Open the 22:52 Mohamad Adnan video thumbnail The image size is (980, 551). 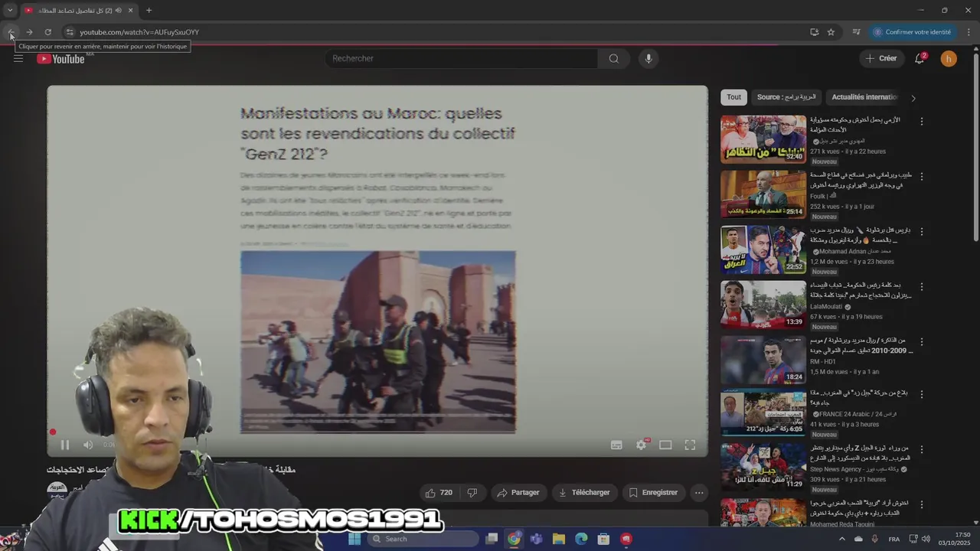(x=763, y=249)
